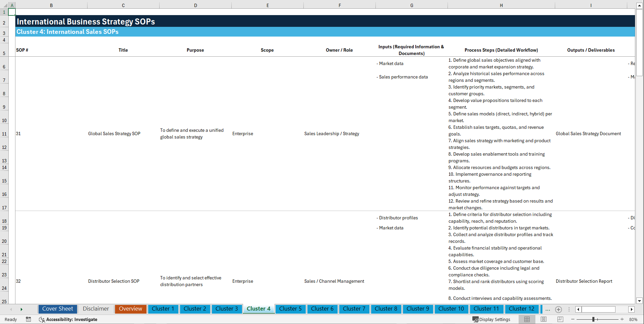644x324 pixels.
Task: Open the Disclaimer sheet tab
Action: [x=96, y=309]
